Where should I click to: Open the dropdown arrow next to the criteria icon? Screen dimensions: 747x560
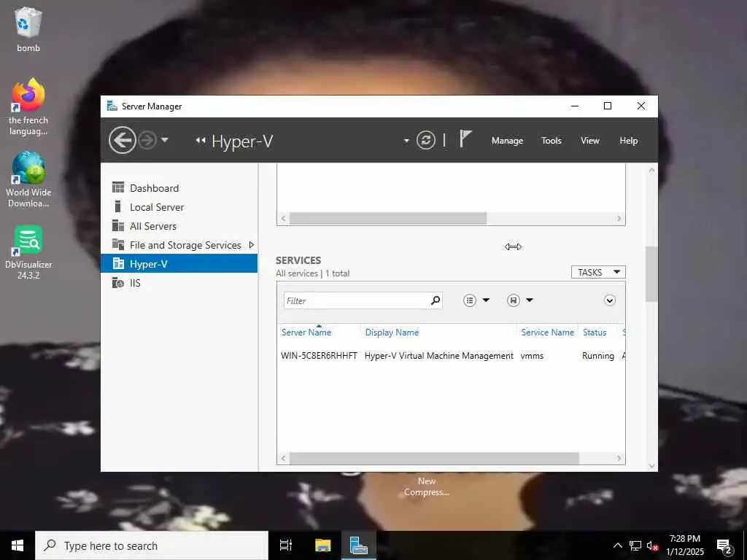pyautogui.click(x=486, y=300)
